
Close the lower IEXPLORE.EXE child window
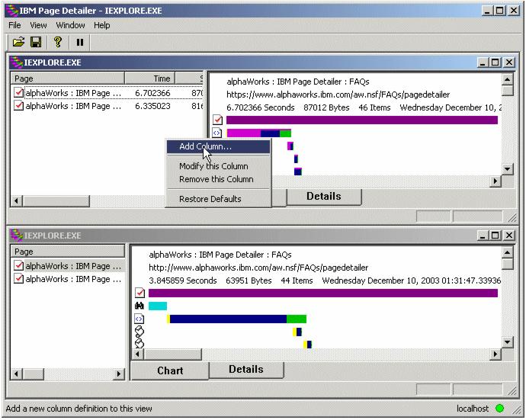click(x=509, y=236)
